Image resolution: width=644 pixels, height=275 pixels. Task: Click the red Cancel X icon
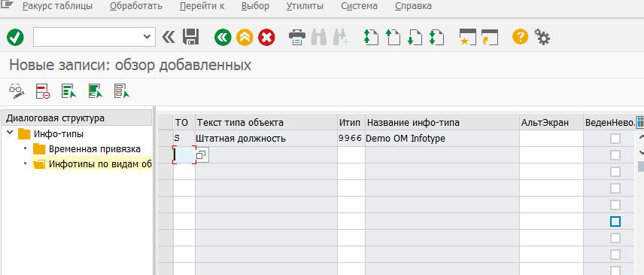(x=266, y=38)
